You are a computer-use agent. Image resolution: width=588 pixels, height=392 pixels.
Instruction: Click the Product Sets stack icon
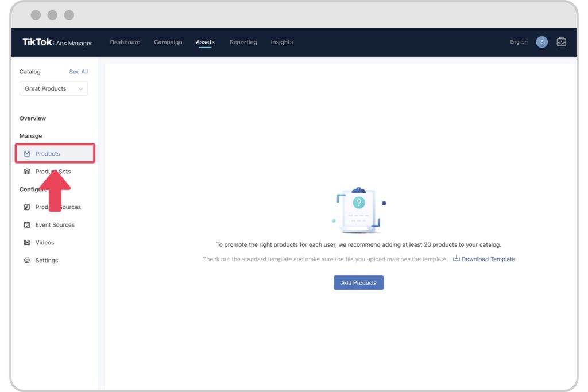tap(27, 171)
